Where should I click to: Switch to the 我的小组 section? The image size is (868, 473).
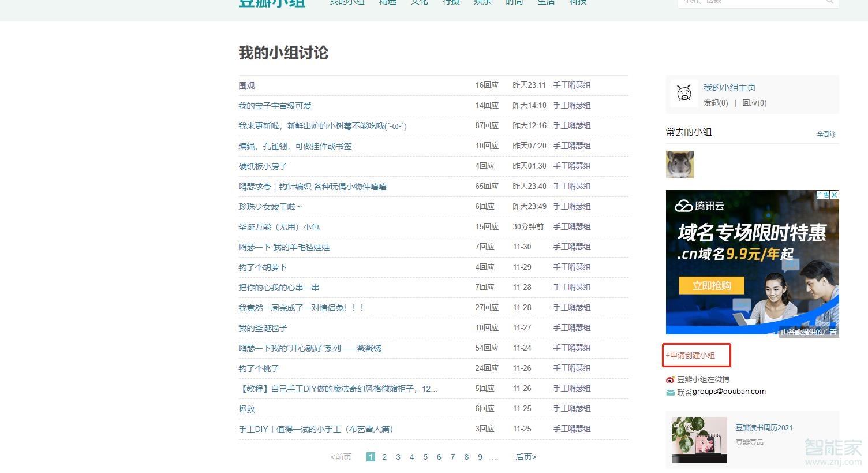point(346,3)
